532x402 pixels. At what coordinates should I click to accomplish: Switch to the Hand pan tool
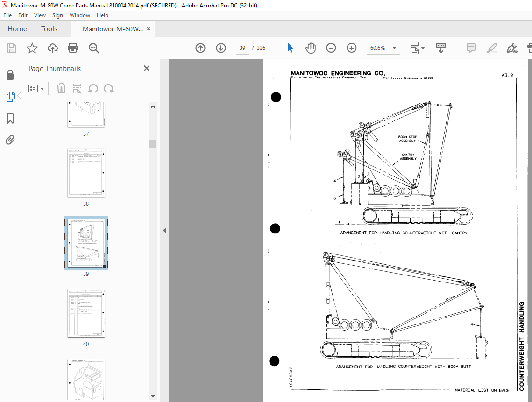(311, 48)
